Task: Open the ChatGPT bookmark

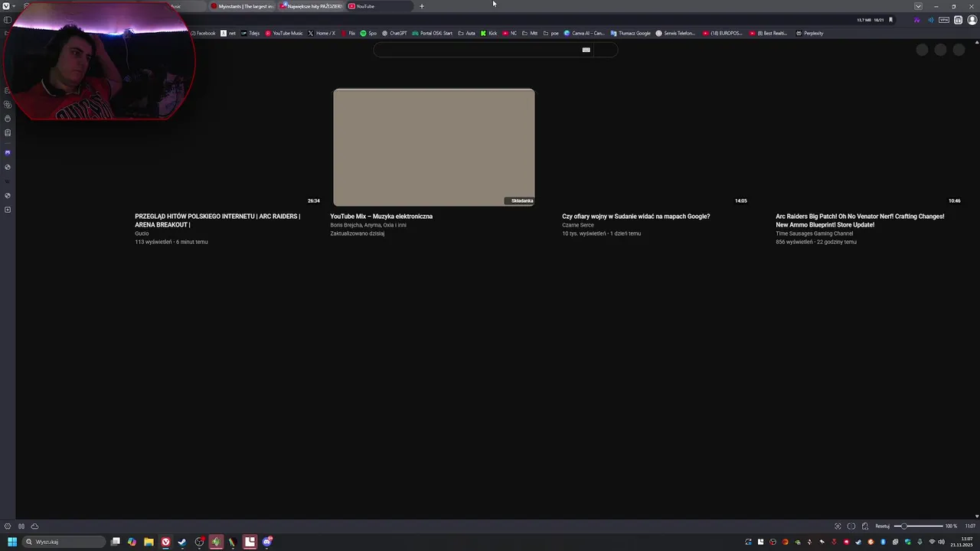Action: [395, 33]
